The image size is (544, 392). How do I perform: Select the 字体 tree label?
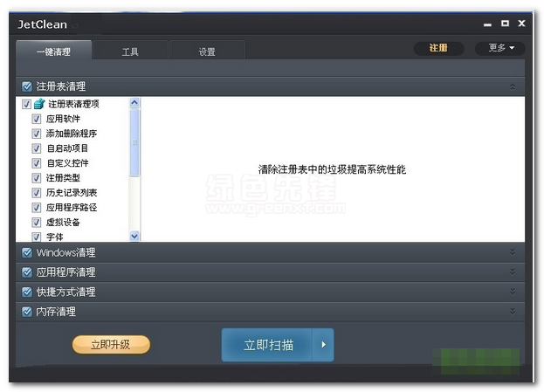54,237
